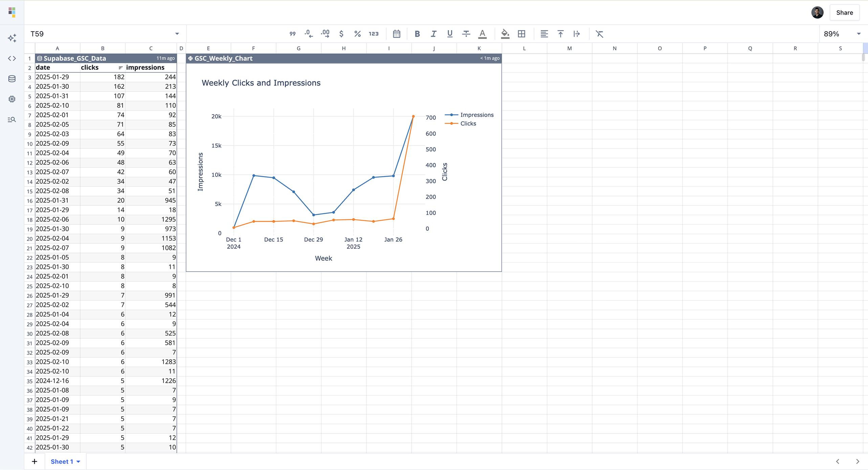Click the Share button
This screenshot has width=868, height=470.
pos(844,13)
